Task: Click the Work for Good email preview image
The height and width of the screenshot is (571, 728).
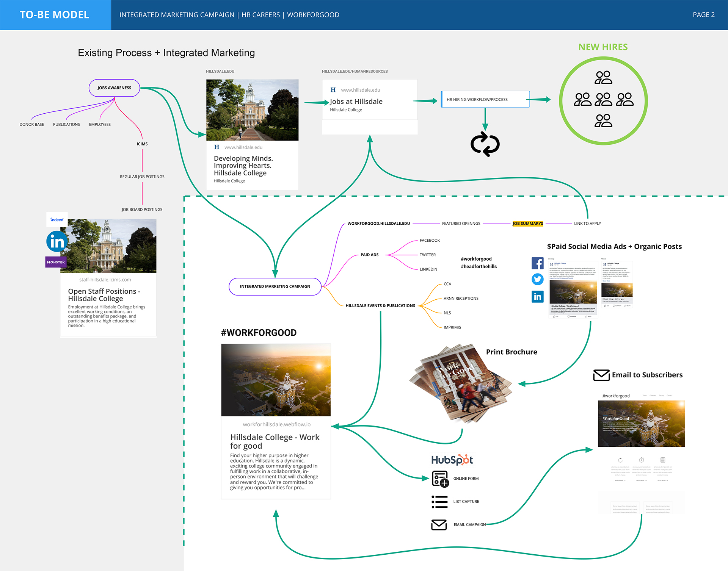Action: point(641,424)
